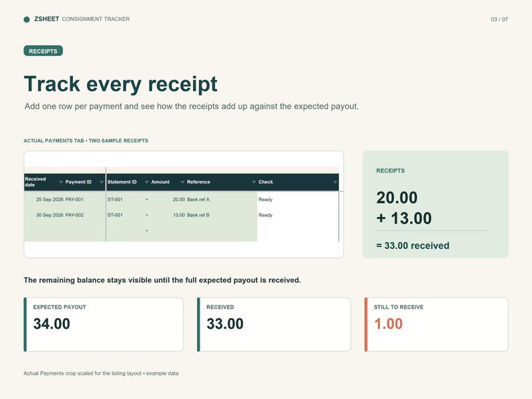Viewport: 532px width, 399px height.
Task: Click the STILL TO RECEIVE card label
Action: point(399,307)
